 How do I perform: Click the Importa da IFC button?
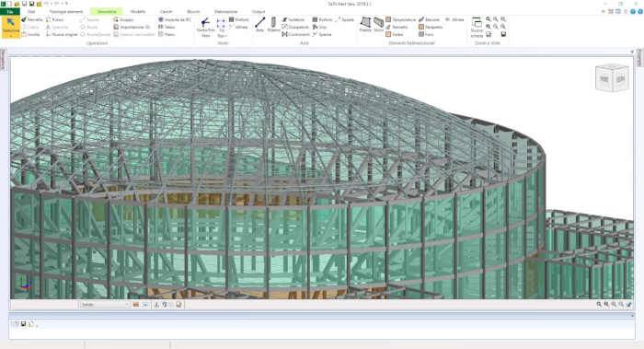175,19
